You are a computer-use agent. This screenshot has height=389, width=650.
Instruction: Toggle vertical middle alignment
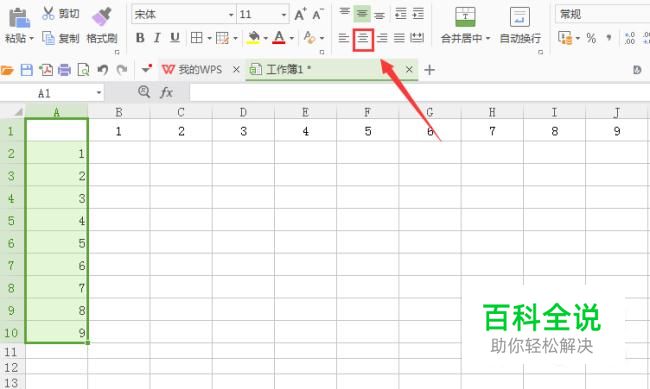tap(362, 13)
